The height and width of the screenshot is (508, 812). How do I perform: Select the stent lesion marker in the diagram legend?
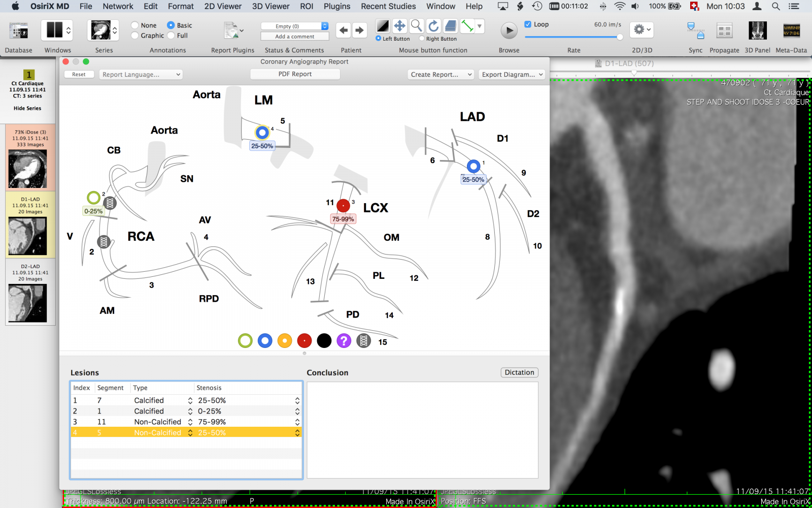(364, 341)
